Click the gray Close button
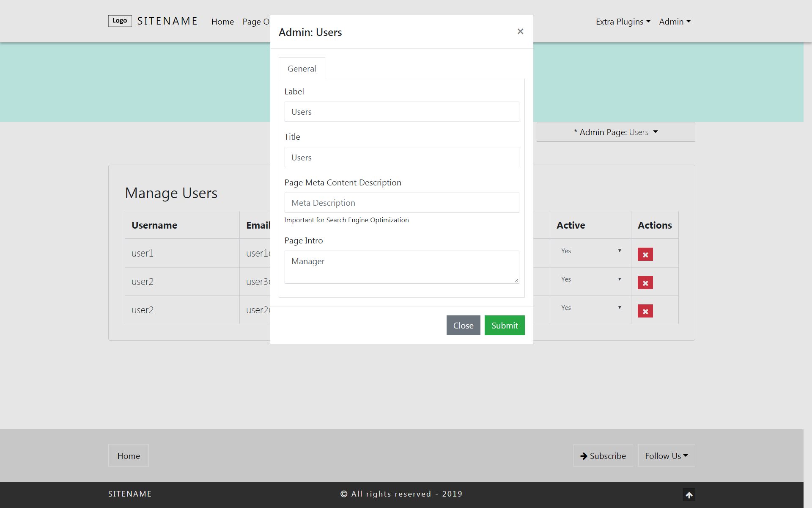Screen dimensions: 812x508 (463, 326)
